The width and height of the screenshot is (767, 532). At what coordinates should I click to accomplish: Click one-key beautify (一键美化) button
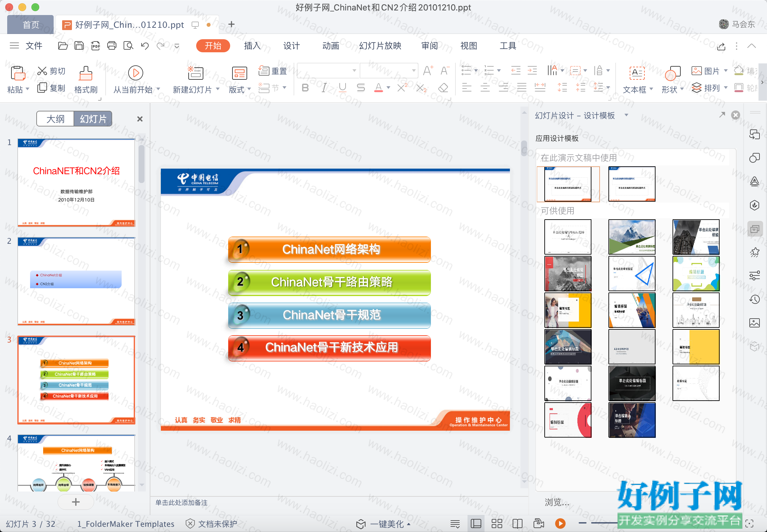(383, 524)
